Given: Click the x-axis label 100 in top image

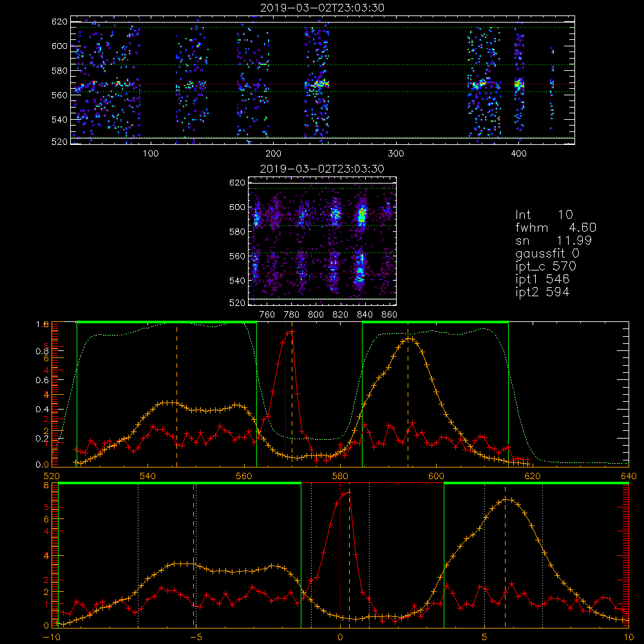Looking at the screenshot, I should 151,154.
